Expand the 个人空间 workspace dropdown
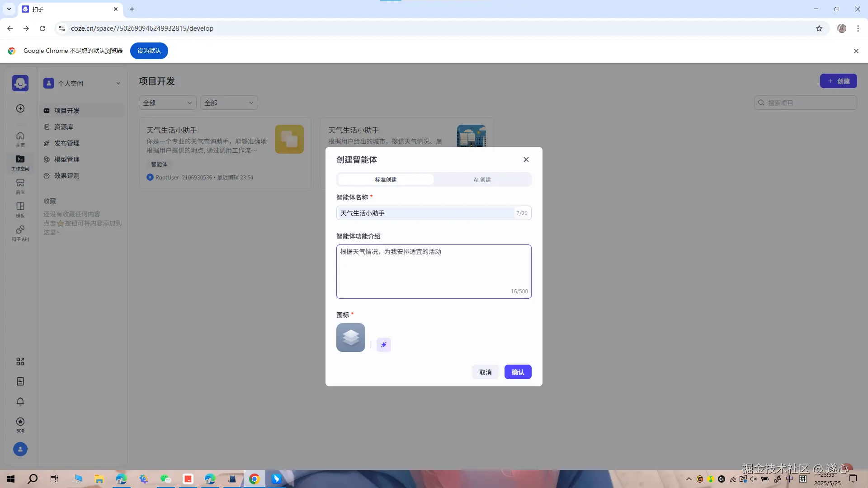This screenshot has height=488, width=868. [x=82, y=83]
